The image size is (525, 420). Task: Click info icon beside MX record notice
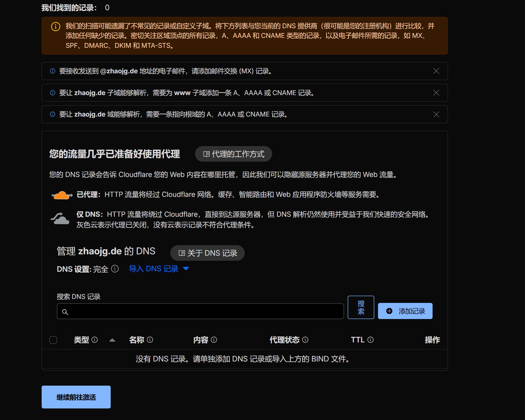53,71
